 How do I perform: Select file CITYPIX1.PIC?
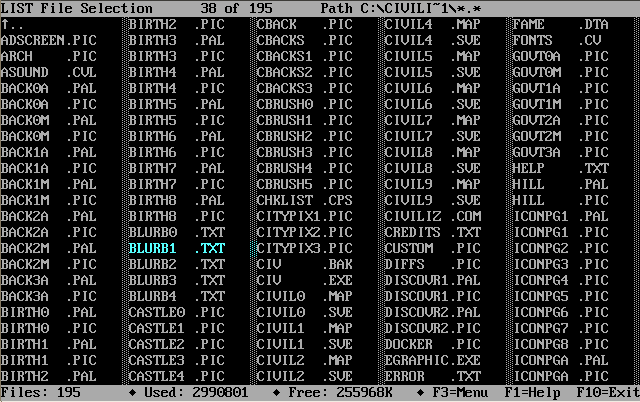pos(304,216)
